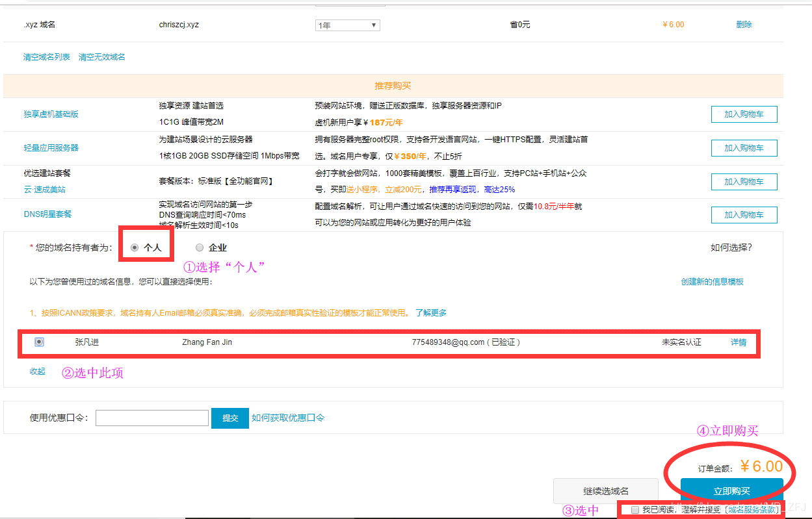The width and height of the screenshot is (812, 519).
Task: Select the 个人 domain holder radio button
Action: 135,247
